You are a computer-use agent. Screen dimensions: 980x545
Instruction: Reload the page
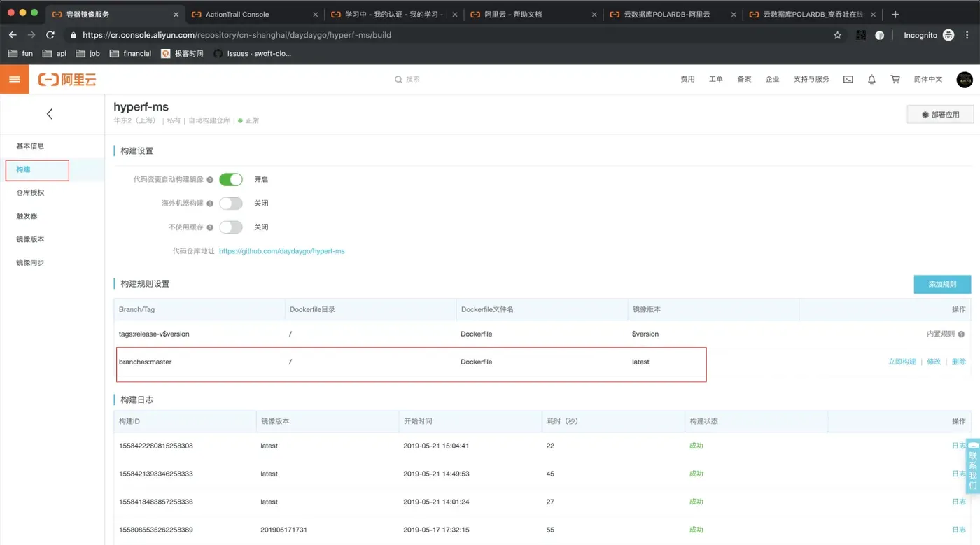coord(50,35)
